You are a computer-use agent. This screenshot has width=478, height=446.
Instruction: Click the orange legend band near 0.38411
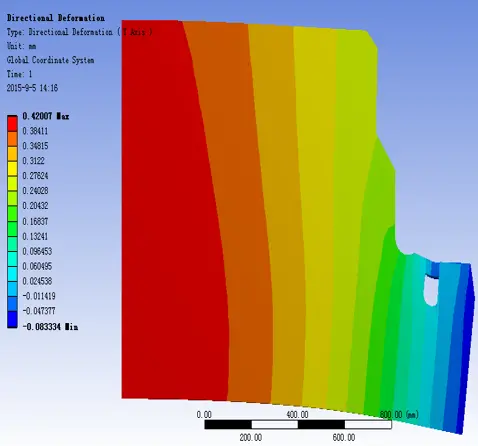[x=12, y=138]
